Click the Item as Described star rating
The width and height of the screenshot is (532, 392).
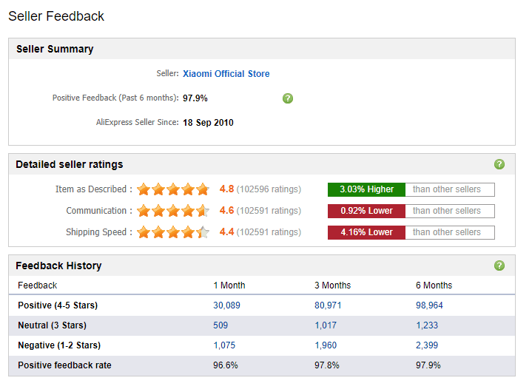(x=173, y=189)
